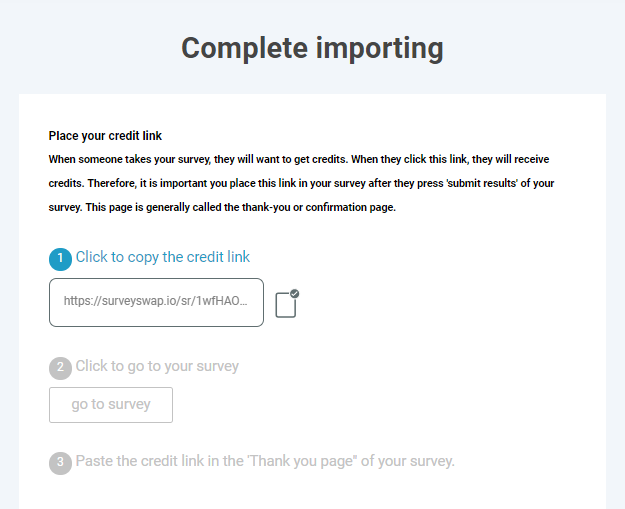This screenshot has width=625, height=509.
Task: Click the word 'importing' in the title
Action: (376, 47)
